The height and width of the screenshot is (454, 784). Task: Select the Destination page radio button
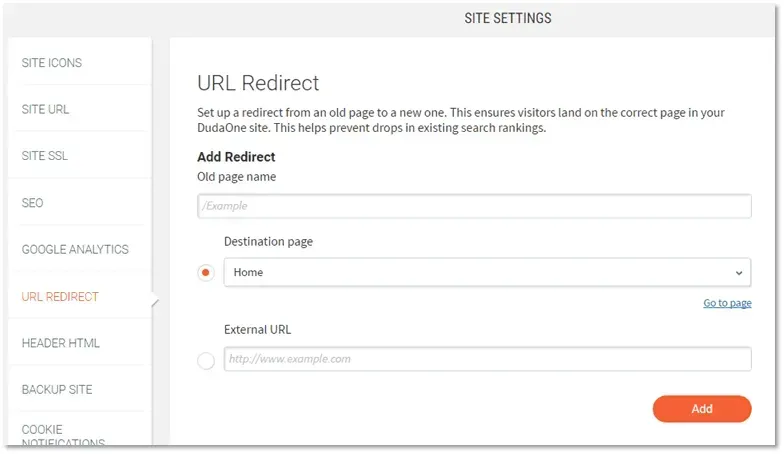206,272
